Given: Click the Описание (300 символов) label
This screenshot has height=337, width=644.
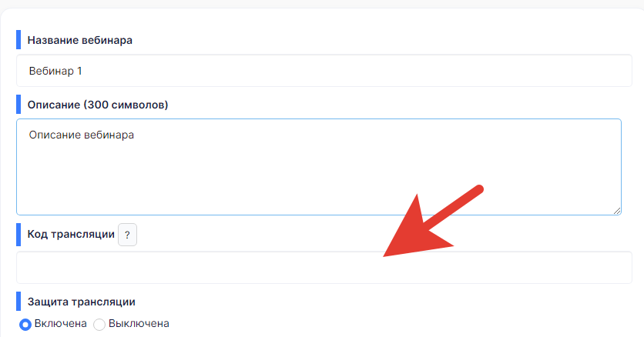Looking at the screenshot, I should coord(98,104).
